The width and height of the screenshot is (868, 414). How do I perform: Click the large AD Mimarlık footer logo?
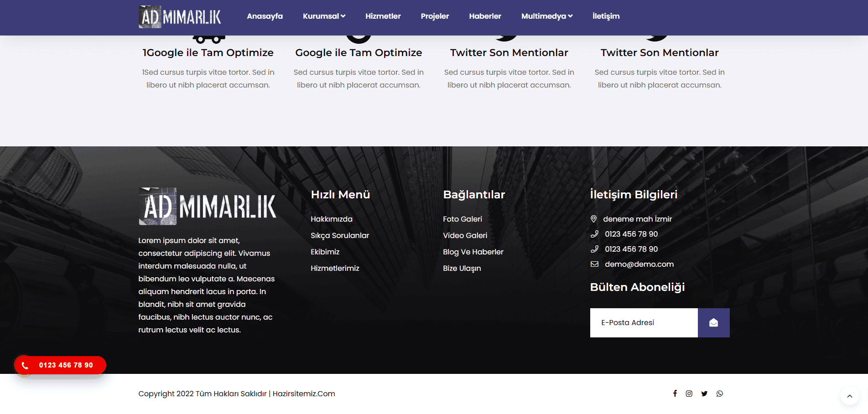208,206
